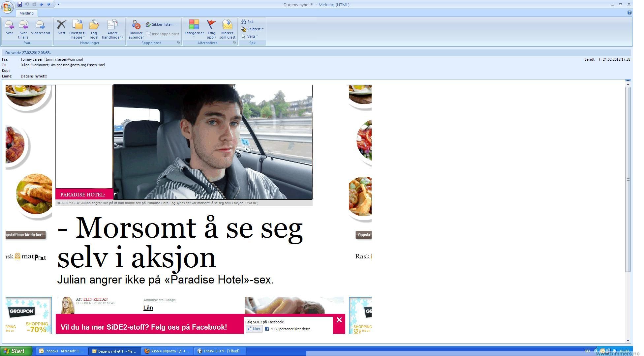Open Søppelpost group dialog launcher

click(179, 43)
